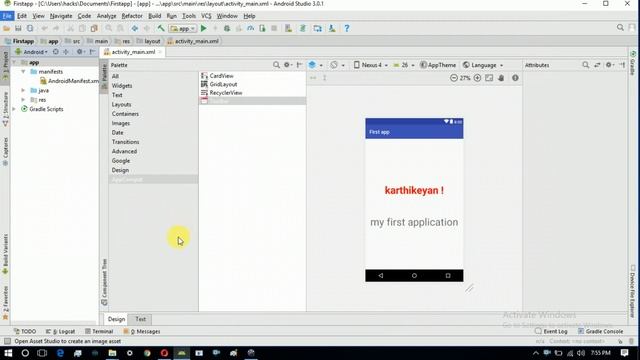
Task: Open the Refactor menu
Action: pos(132,16)
